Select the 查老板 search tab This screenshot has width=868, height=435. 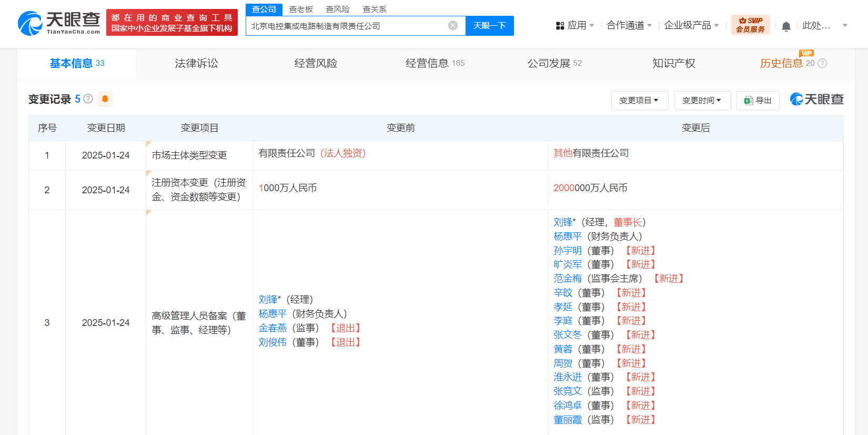(301, 9)
